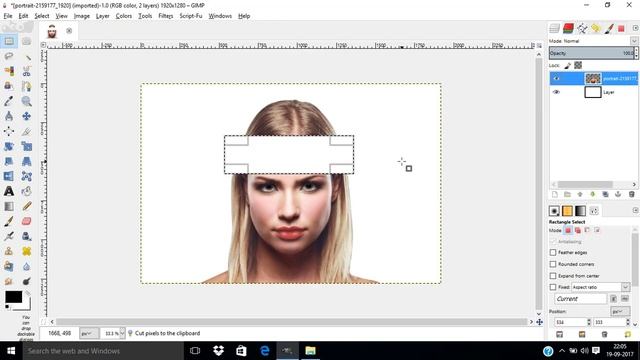Viewport: 640px width, 360px height.
Task: Open Gradients tab in lower dock
Action: 580,211
